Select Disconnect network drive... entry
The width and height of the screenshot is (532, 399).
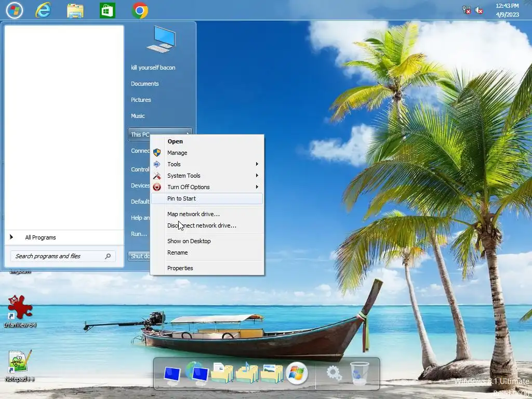click(x=207, y=225)
